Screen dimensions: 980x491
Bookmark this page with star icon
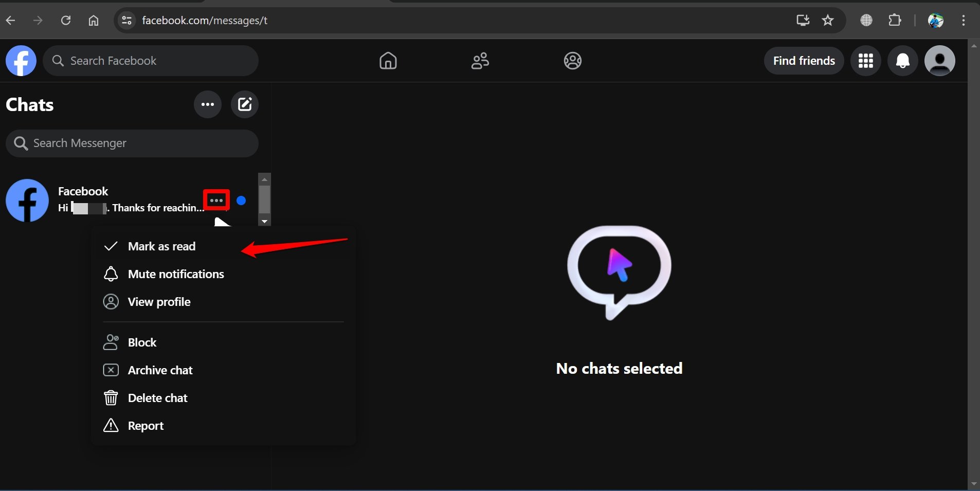pos(828,21)
